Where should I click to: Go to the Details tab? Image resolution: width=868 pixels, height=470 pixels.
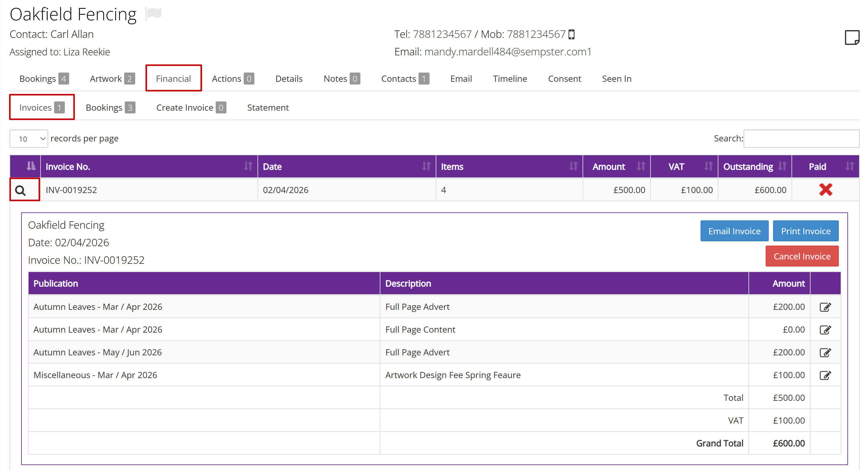[x=289, y=79]
